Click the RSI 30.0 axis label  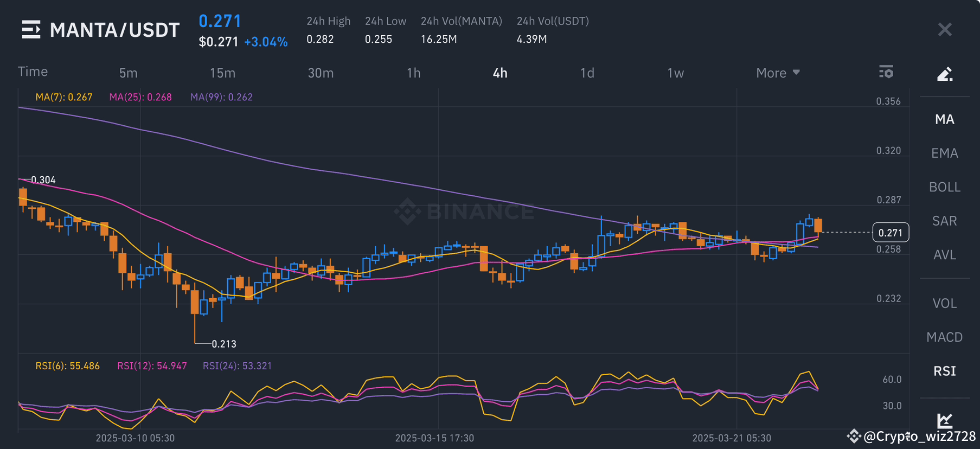[x=892, y=406]
